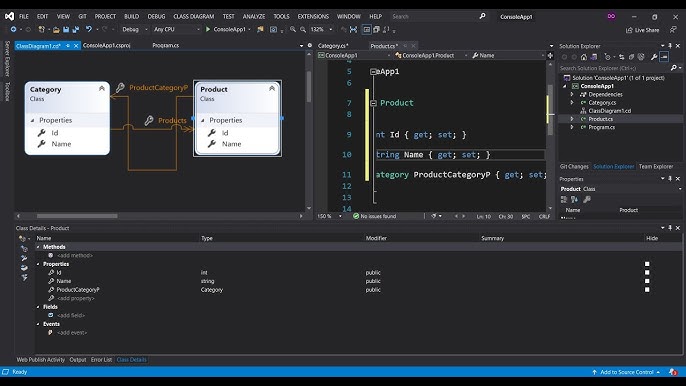This screenshot has width=686, height=386.
Task: Click Add to Source Control
Action: click(626, 372)
